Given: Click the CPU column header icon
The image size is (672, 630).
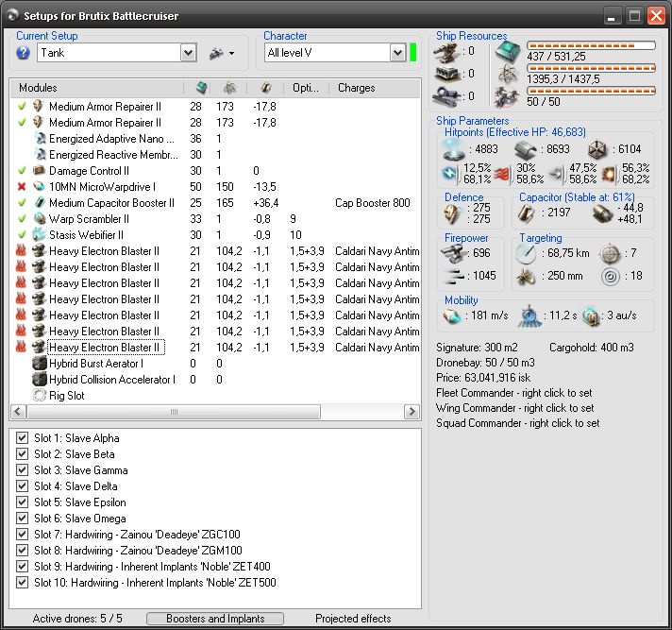Looking at the screenshot, I should (x=201, y=88).
